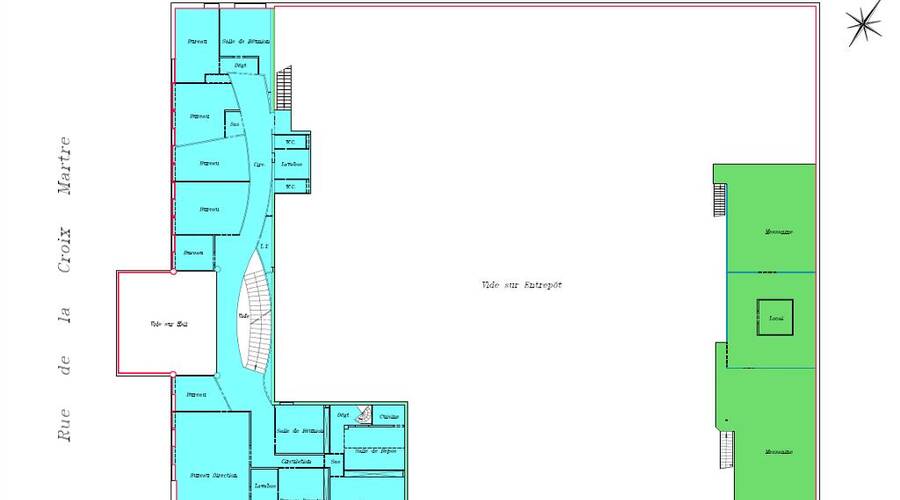Select the square Local room outline

[x=775, y=318]
